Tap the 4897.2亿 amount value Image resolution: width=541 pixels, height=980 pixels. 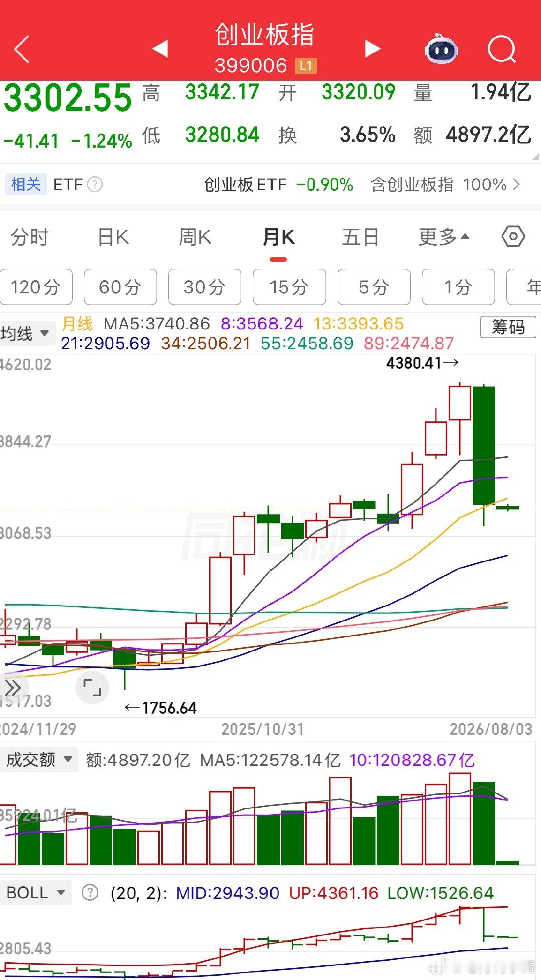[489, 135]
